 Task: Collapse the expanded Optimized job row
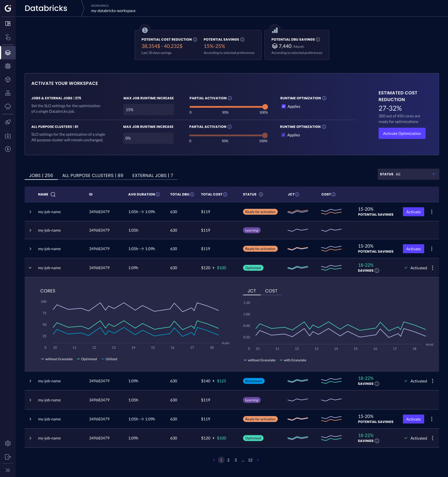(x=30, y=268)
